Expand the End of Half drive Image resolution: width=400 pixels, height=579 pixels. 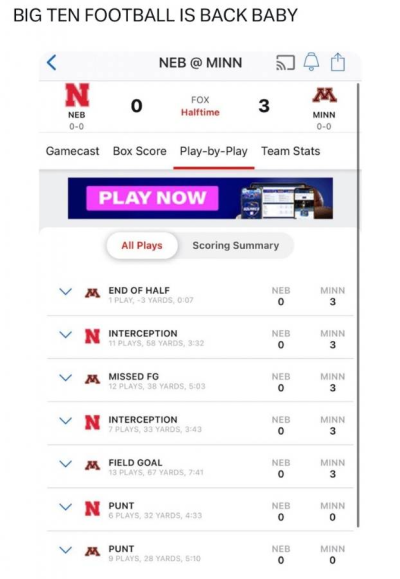[65, 292]
